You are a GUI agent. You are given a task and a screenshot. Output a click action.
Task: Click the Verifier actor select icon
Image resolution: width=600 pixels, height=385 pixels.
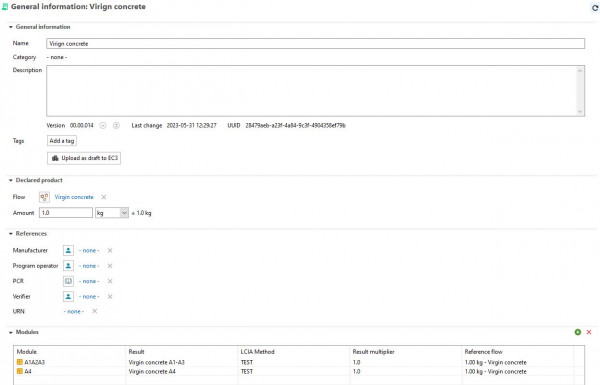(68, 296)
